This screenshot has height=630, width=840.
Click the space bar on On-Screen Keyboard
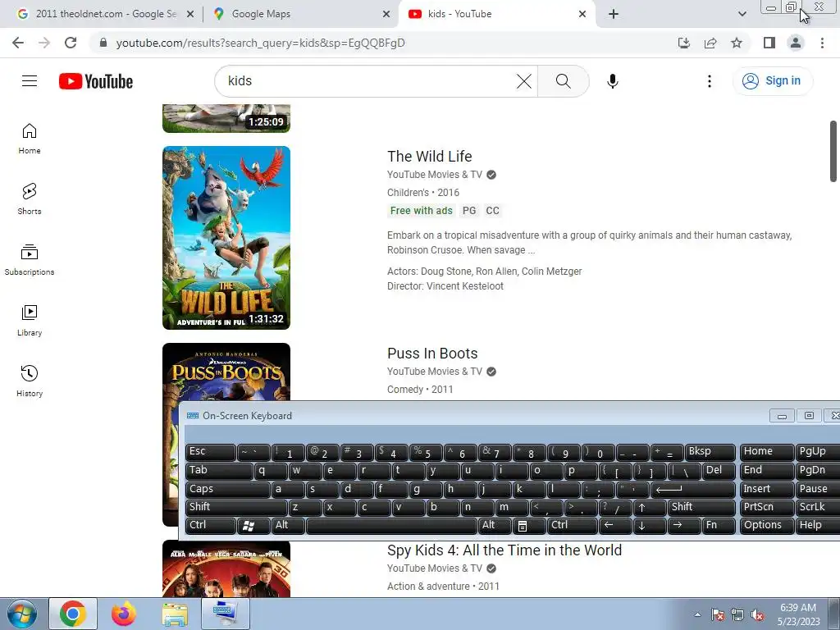391,526
